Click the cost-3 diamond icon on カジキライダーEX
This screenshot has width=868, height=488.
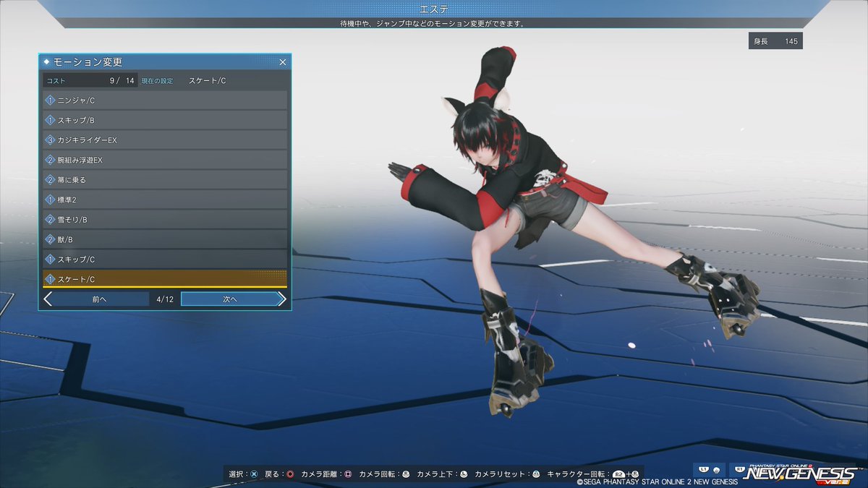(x=51, y=140)
